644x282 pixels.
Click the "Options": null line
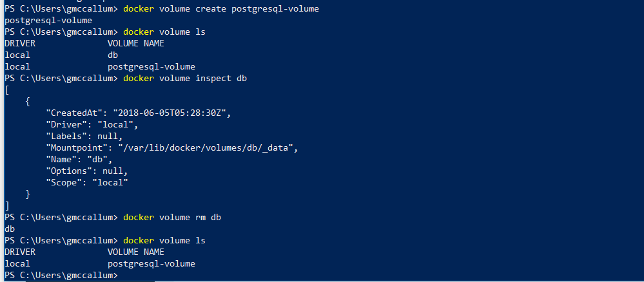[x=86, y=171]
